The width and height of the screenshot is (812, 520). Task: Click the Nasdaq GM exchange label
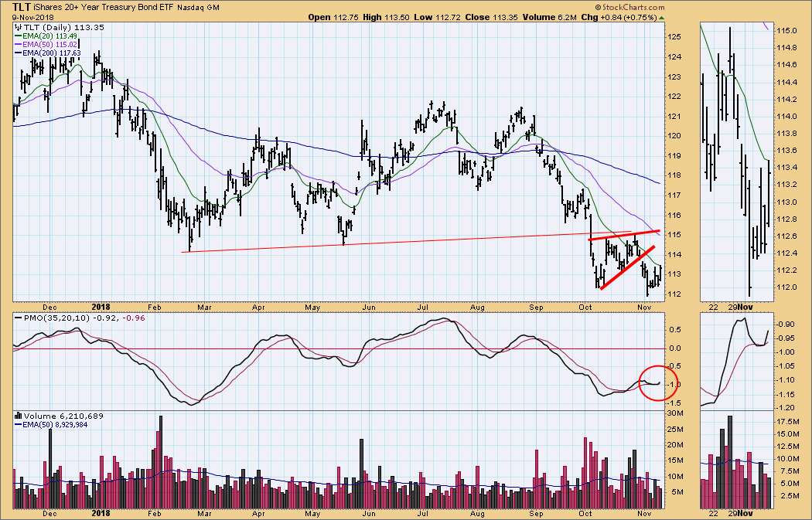tap(198, 8)
